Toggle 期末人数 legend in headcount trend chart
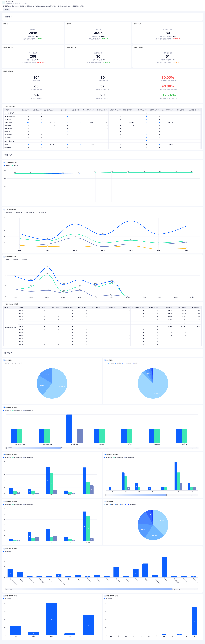 click(15, 166)
